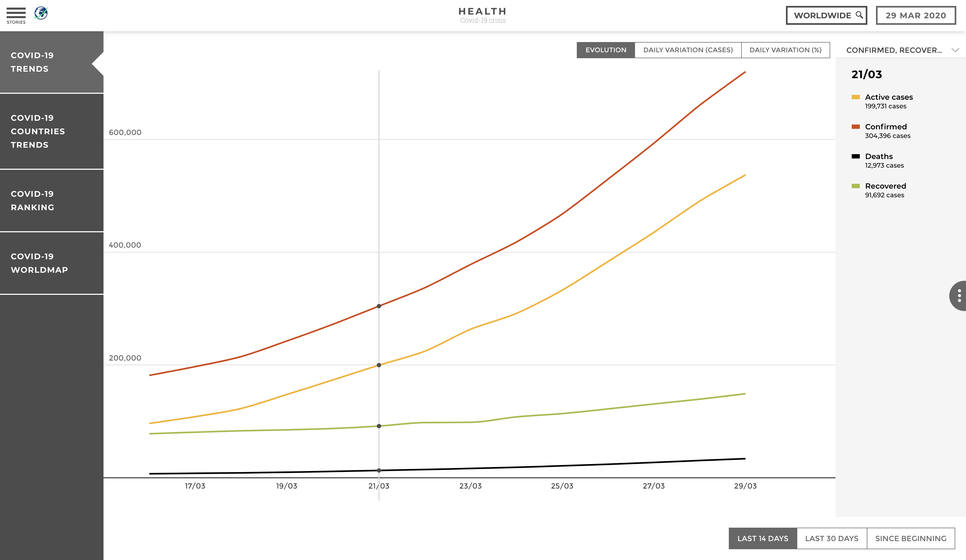Click the green Recovered color swatch
The image size is (966, 560).
point(855,186)
